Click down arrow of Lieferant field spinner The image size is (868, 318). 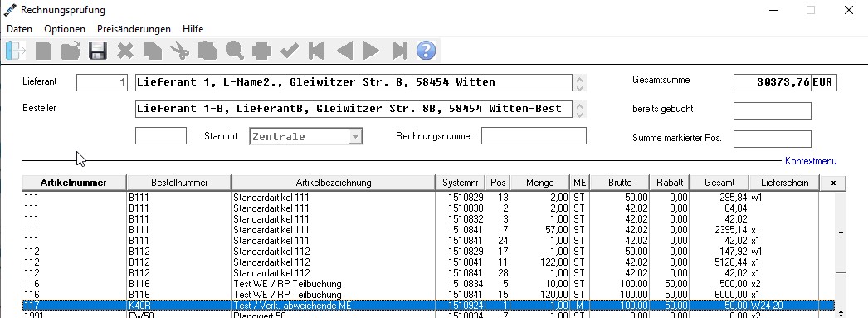[x=579, y=87]
